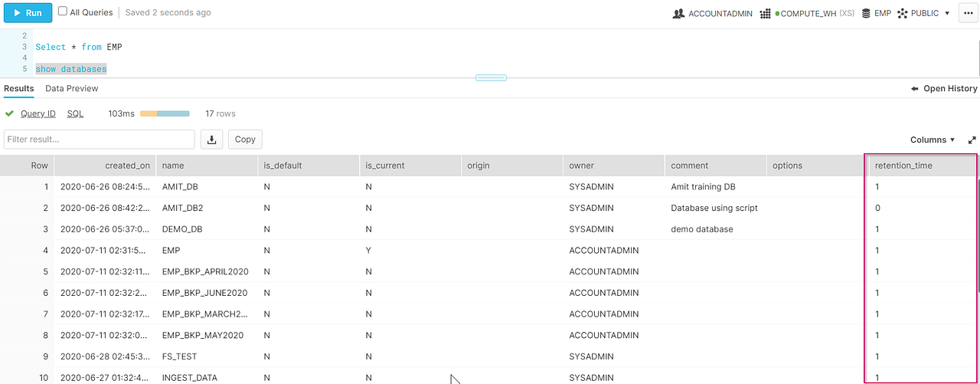Open the Columns dropdown
Screen dimensions: 980x384
pyautogui.click(x=933, y=139)
